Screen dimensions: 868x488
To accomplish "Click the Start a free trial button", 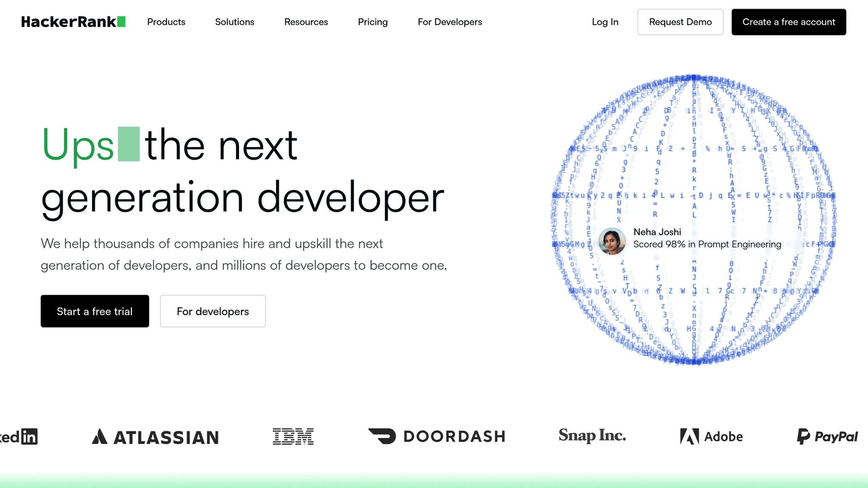I will click(x=95, y=311).
